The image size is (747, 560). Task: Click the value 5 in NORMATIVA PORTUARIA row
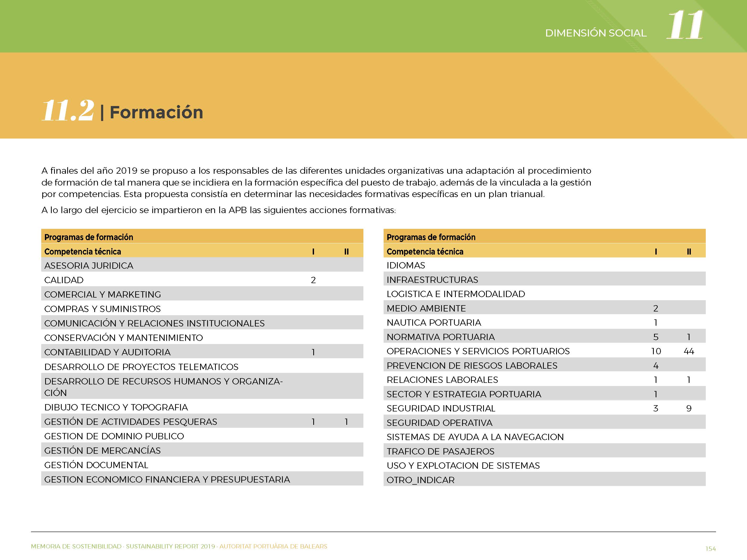click(x=656, y=337)
